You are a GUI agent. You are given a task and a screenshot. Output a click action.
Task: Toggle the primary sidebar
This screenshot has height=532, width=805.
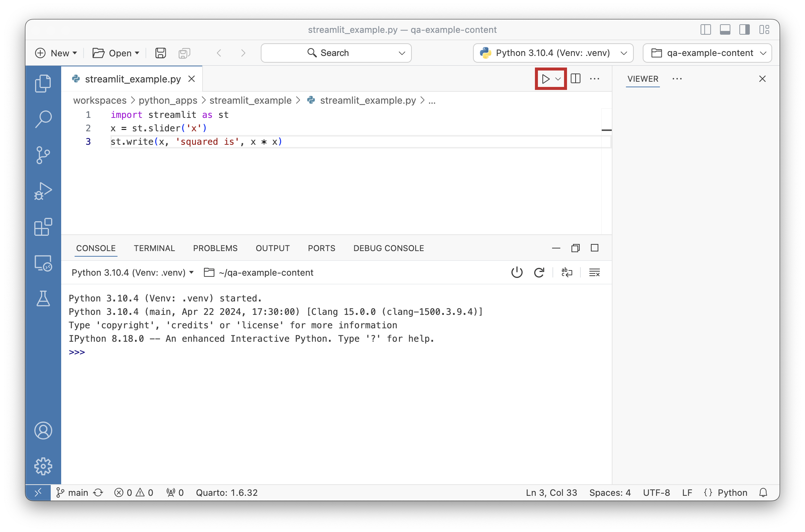tap(705, 29)
